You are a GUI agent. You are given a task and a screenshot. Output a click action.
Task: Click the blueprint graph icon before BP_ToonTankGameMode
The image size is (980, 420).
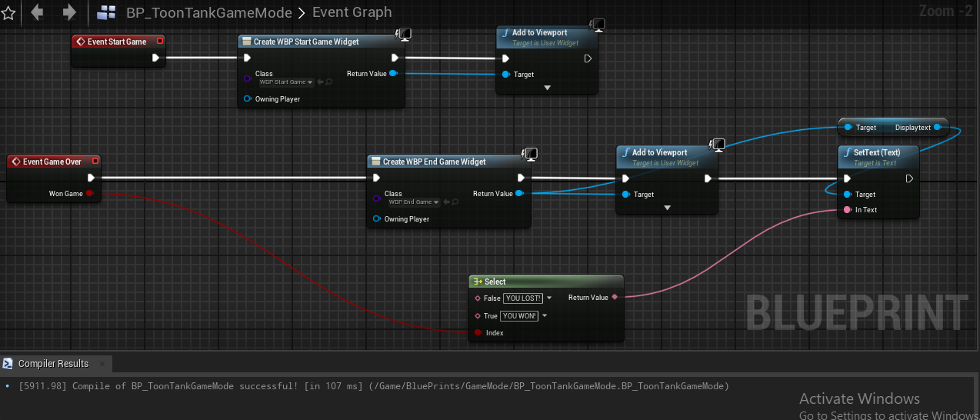pyautogui.click(x=107, y=12)
